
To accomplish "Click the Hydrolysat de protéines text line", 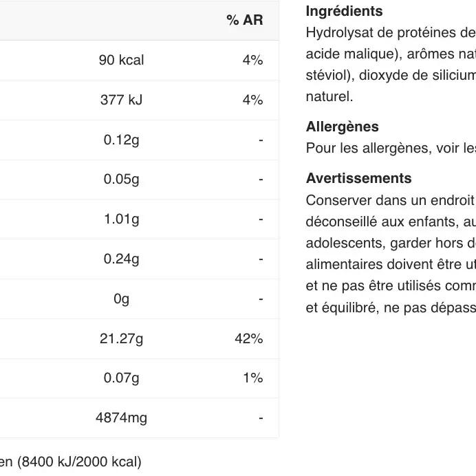I will click(x=391, y=32).
